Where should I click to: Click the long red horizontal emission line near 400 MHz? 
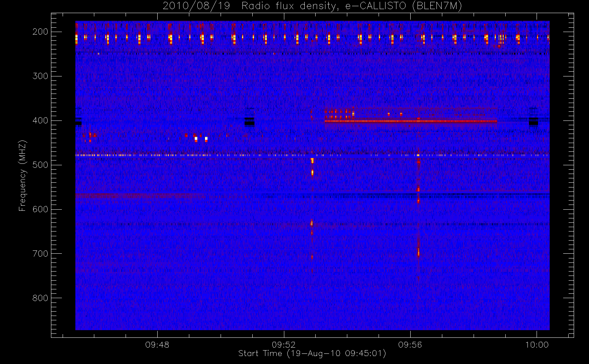pos(411,121)
